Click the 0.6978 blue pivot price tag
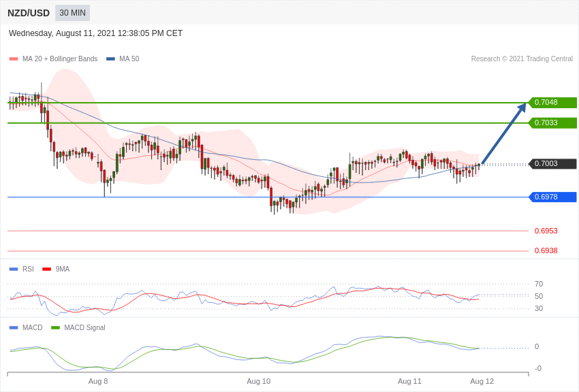 (552, 197)
